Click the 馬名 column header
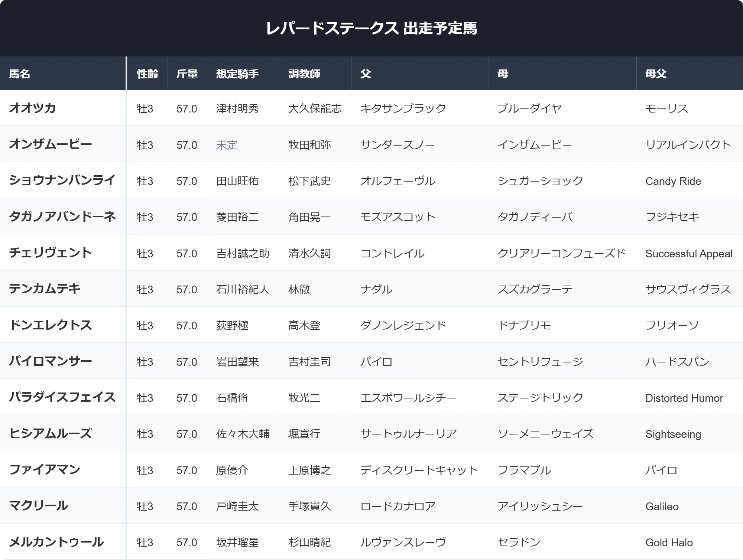The image size is (743, 560). point(19,74)
